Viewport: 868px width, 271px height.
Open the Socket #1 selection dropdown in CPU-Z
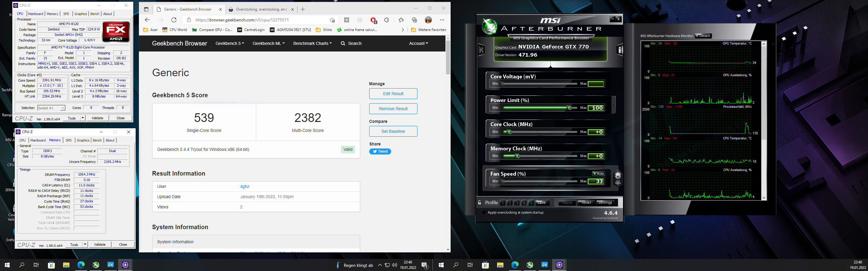(x=51, y=108)
